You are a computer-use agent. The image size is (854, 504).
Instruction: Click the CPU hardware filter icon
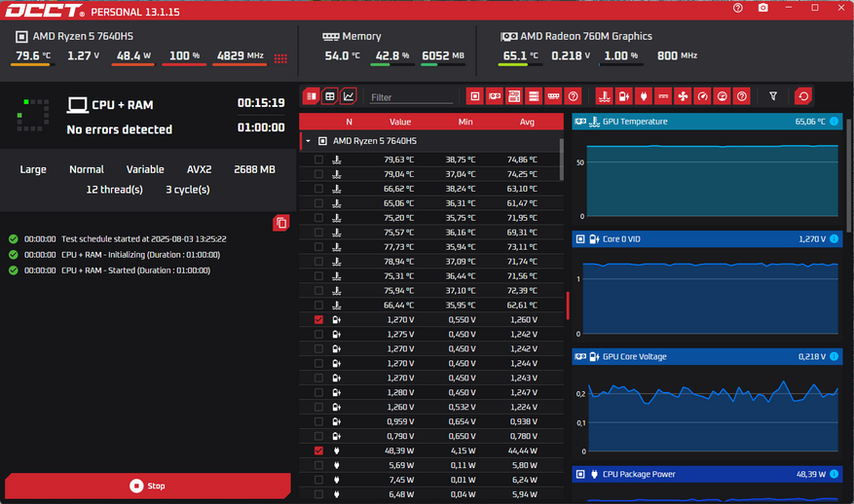(x=474, y=96)
